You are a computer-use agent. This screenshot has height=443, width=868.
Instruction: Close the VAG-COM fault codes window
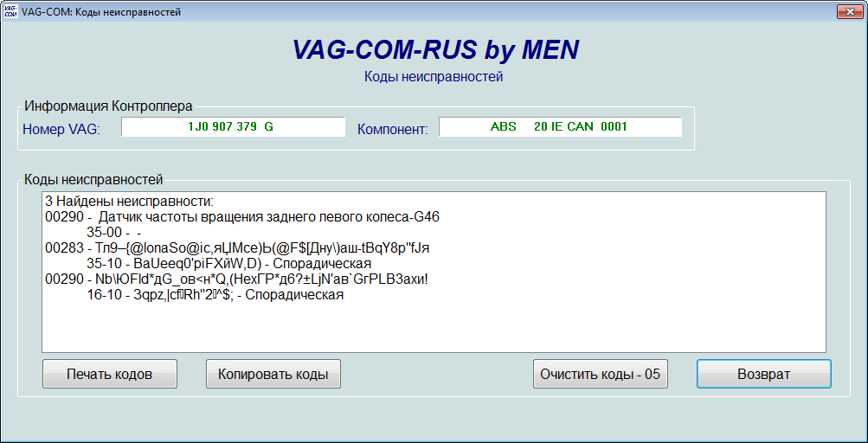846,11
